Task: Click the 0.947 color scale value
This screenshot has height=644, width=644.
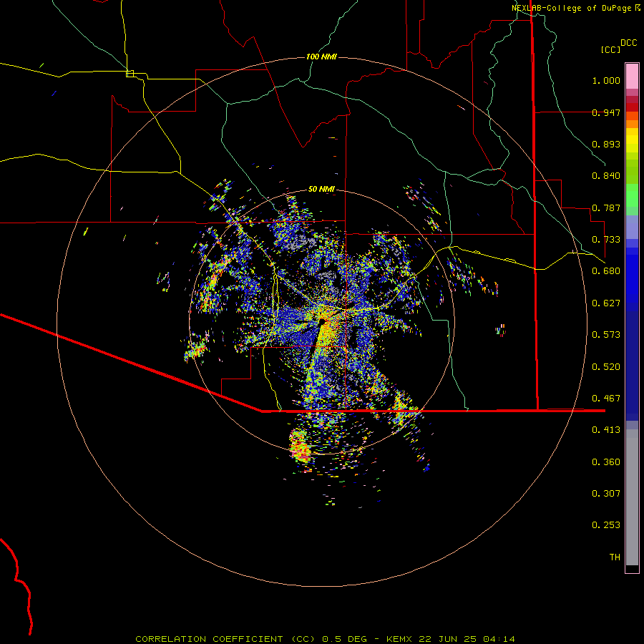Action: pos(606,112)
